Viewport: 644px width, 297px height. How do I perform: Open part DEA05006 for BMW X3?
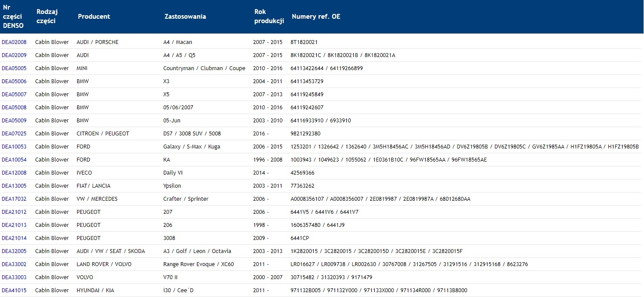pos(14,81)
